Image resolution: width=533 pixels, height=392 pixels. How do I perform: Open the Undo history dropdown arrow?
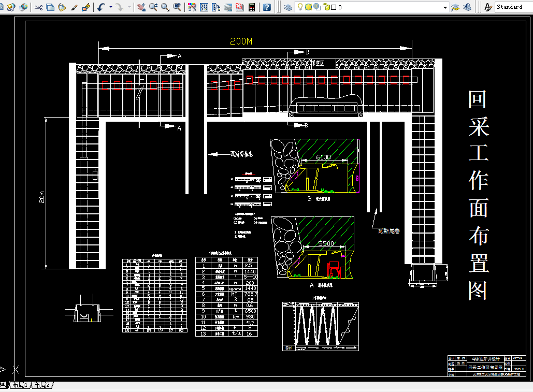tap(111, 7)
